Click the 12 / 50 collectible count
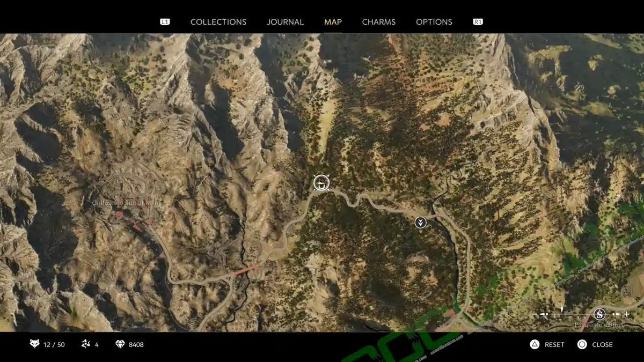This screenshot has height=362, width=644. click(x=54, y=345)
